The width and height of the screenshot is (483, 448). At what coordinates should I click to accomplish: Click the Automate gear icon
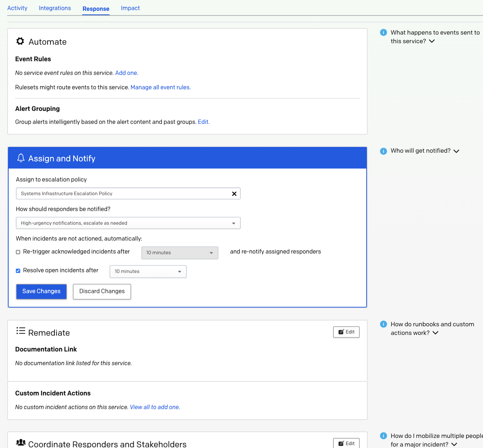[20, 41]
